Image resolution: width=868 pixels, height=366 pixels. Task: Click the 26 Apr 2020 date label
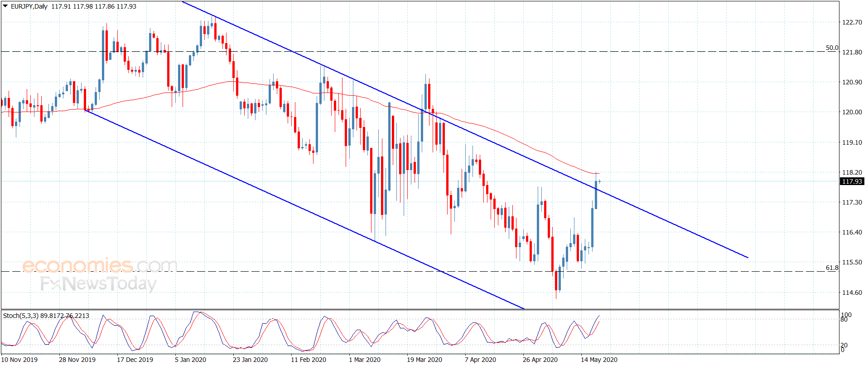point(540,360)
